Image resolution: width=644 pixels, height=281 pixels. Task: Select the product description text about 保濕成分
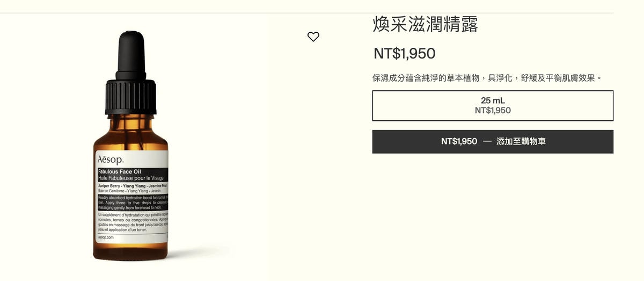pyautogui.click(x=488, y=78)
